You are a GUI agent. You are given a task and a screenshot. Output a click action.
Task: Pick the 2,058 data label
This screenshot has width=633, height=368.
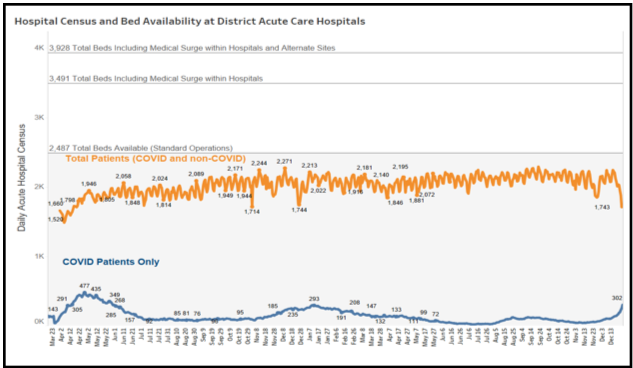(x=124, y=176)
